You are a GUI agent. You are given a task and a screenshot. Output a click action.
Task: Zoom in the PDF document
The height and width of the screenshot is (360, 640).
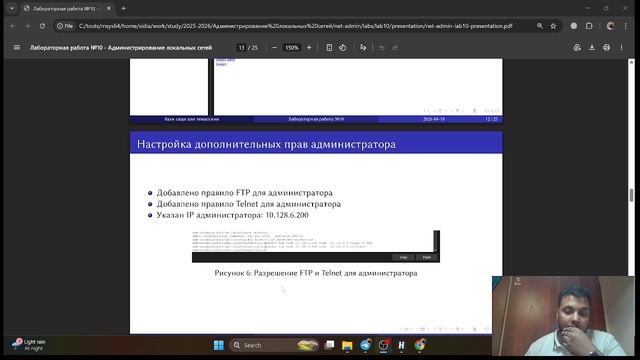[309, 48]
